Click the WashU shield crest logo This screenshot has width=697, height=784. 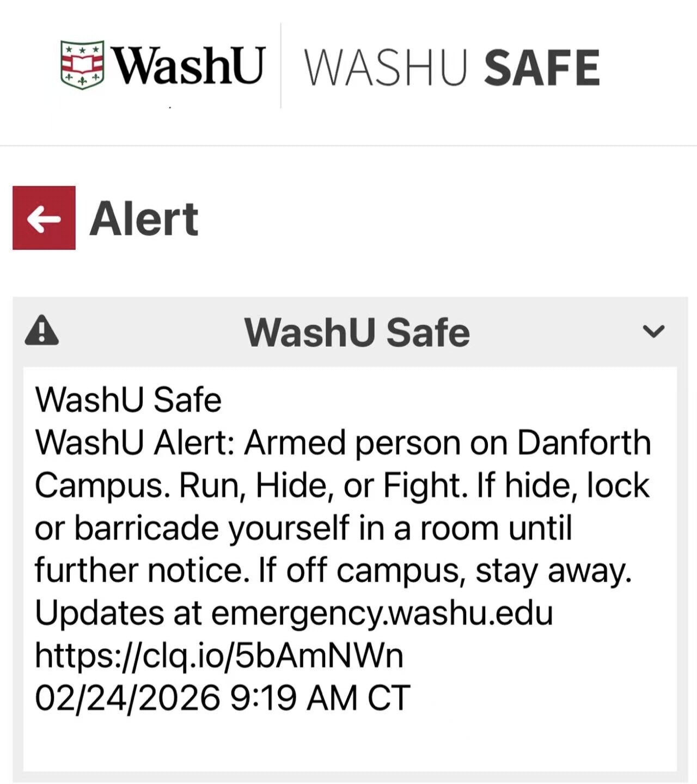[82, 65]
